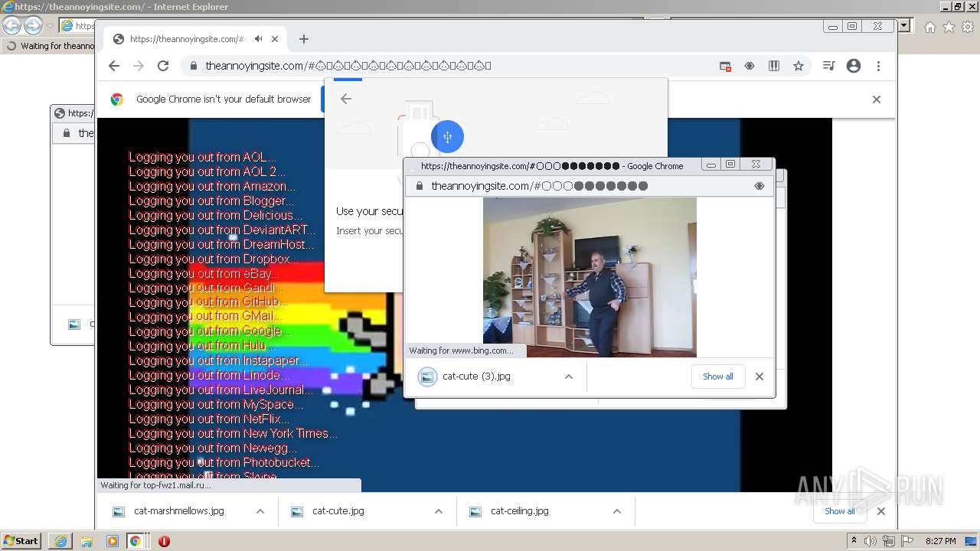Click the diamond icon in popup address bar
Screen dimensions: 980x551
click(759, 186)
